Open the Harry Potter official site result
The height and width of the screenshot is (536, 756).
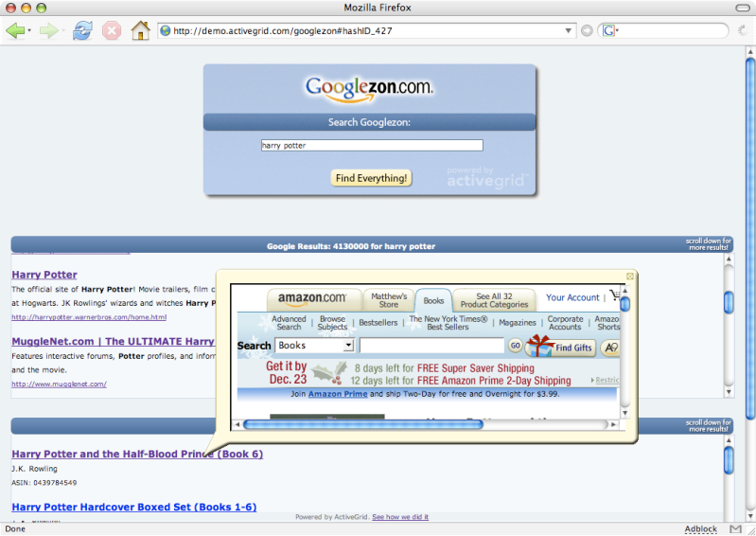[44, 275]
